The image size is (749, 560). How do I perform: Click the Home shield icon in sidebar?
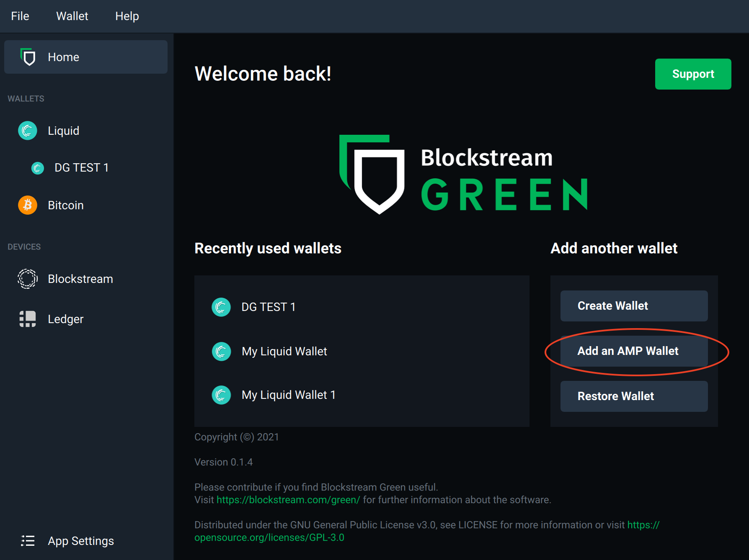click(x=28, y=57)
